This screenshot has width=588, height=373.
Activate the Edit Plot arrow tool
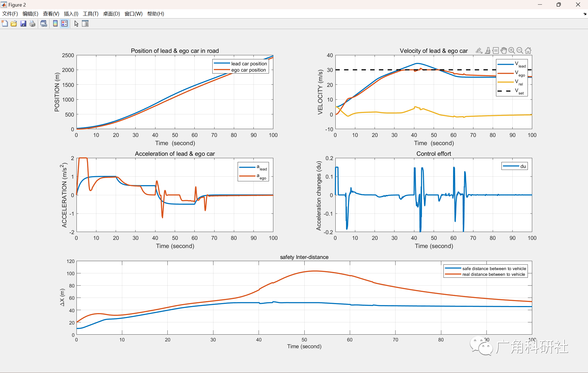click(x=76, y=24)
